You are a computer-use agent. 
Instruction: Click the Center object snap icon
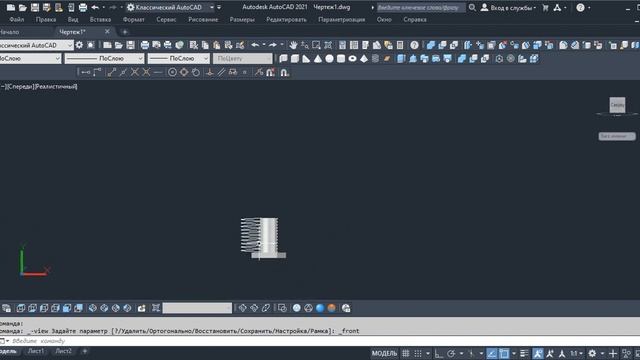pos(172,73)
